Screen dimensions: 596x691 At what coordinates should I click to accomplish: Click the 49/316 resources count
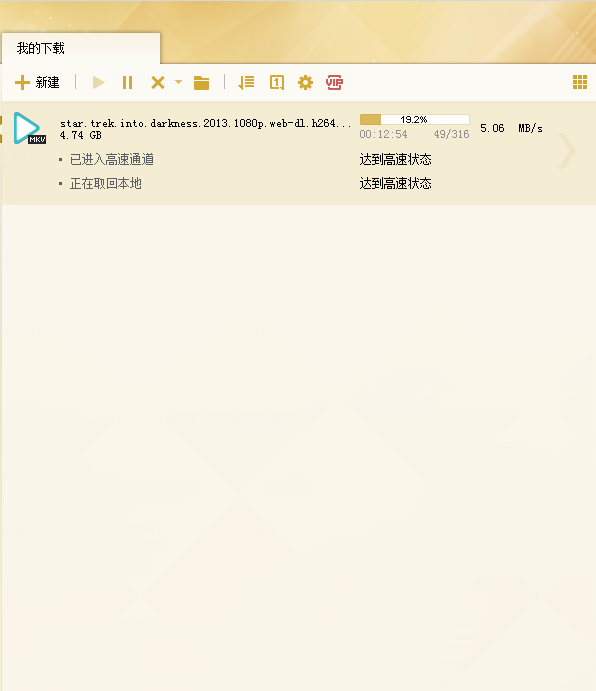(x=451, y=134)
